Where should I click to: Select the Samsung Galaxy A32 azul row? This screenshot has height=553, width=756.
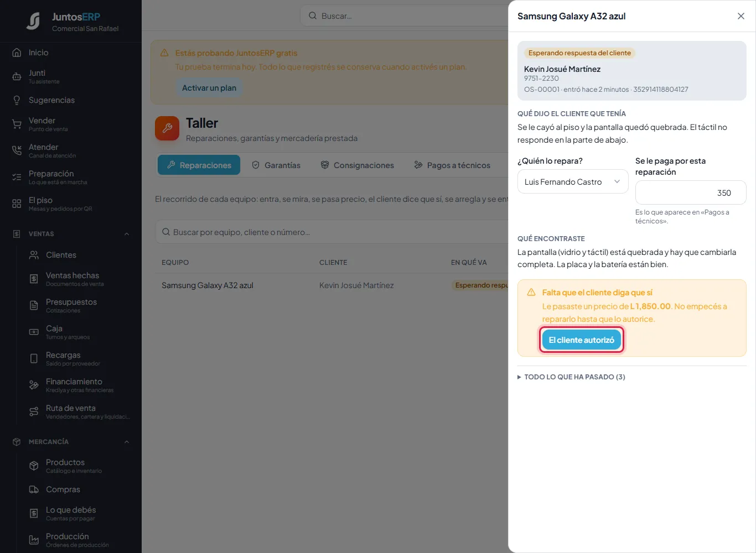click(x=332, y=285)
